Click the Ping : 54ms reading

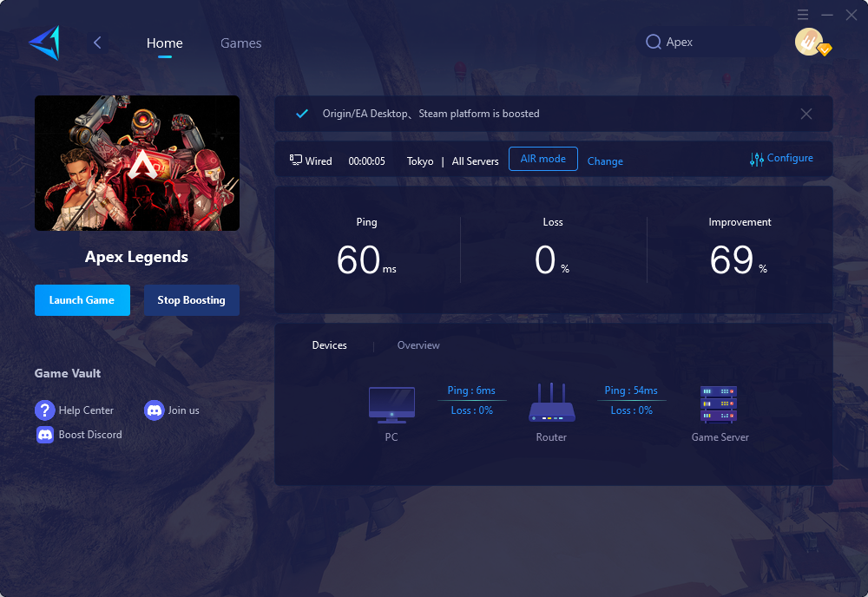631,390
